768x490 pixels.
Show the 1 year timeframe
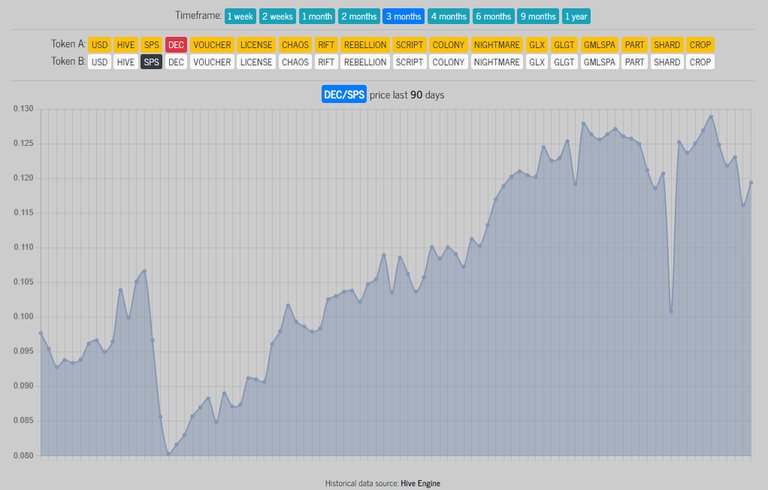point(576,16)
